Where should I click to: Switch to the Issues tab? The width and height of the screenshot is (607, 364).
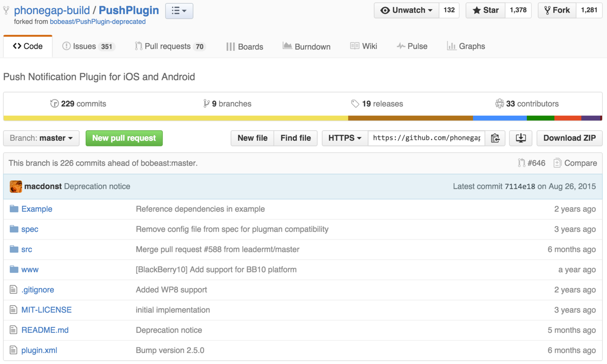pos(89,46)
